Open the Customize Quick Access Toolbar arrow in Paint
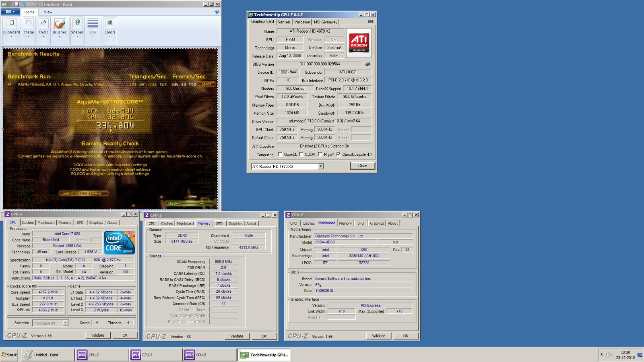The image size is (644, 362). click(x=37, y=5)
